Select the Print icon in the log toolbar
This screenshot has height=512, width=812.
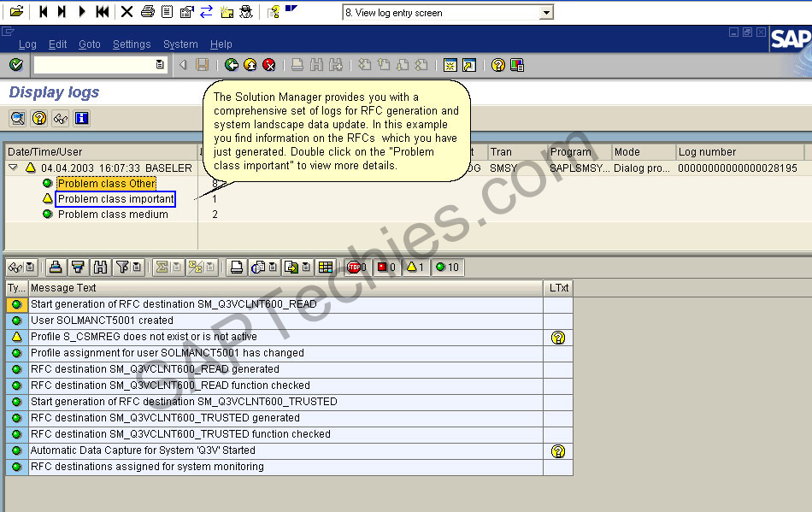pos(56,267)
